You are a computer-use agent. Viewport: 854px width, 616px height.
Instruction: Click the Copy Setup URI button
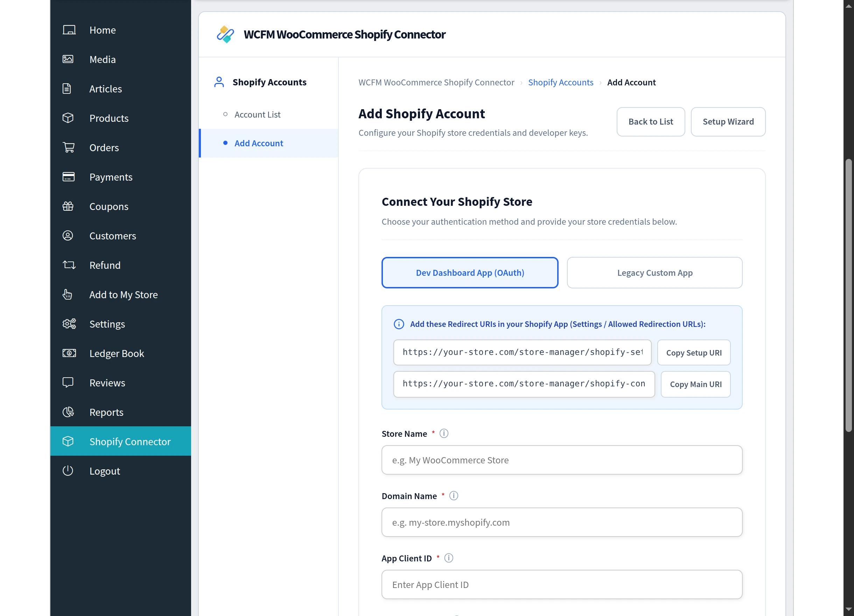tap(694, 352)
